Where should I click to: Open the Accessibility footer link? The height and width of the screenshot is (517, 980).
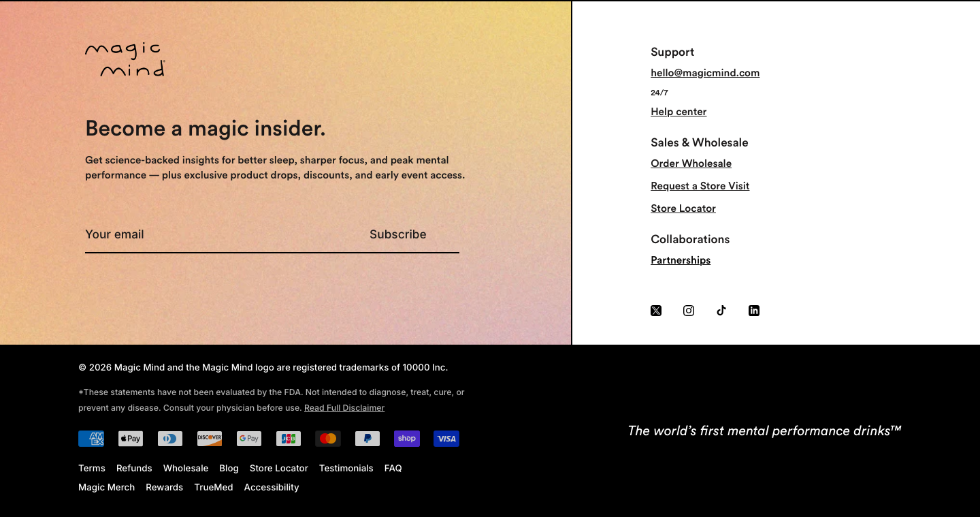[272, 488]
